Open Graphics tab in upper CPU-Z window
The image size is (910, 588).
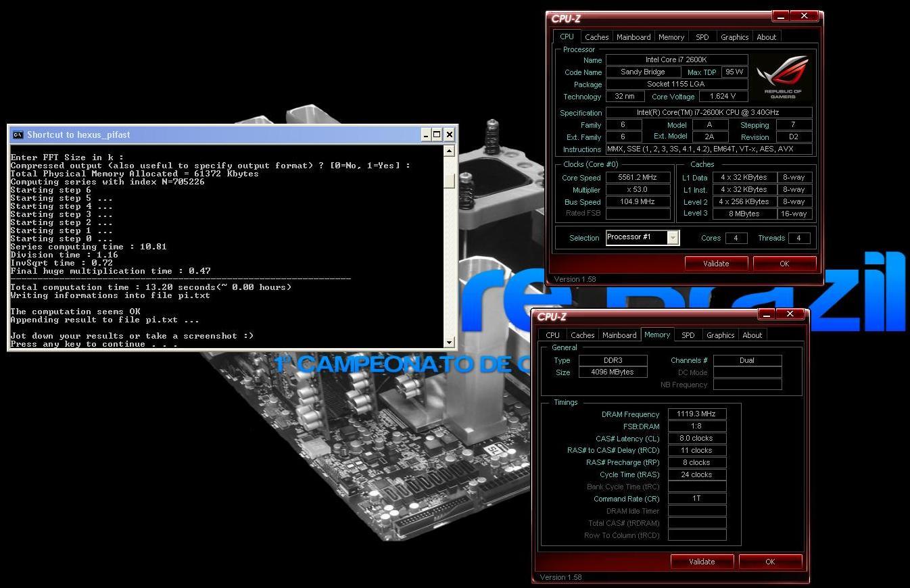pos(734,37)
